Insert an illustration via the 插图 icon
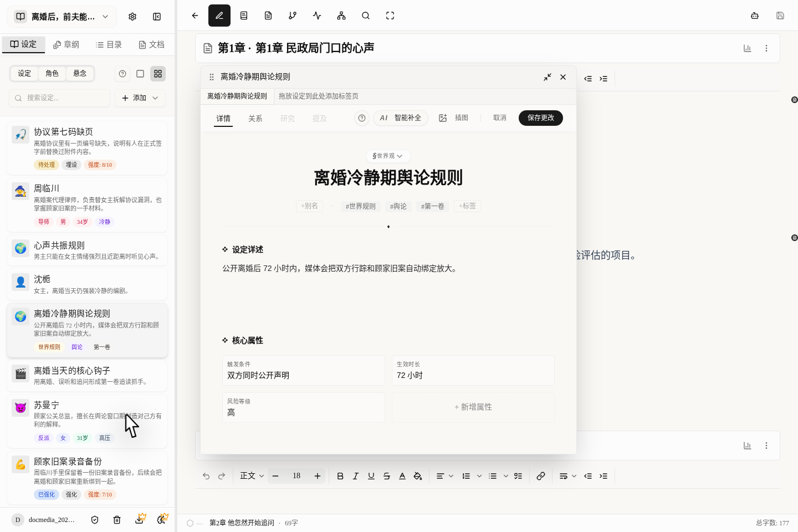The width and height of the screenshot is (798, 532). tap(443, 117)
